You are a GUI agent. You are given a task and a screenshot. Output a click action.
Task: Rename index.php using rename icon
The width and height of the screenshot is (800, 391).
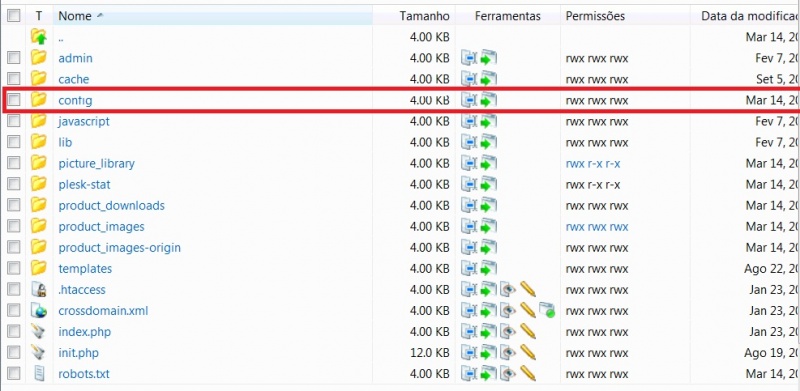(468, 332)
